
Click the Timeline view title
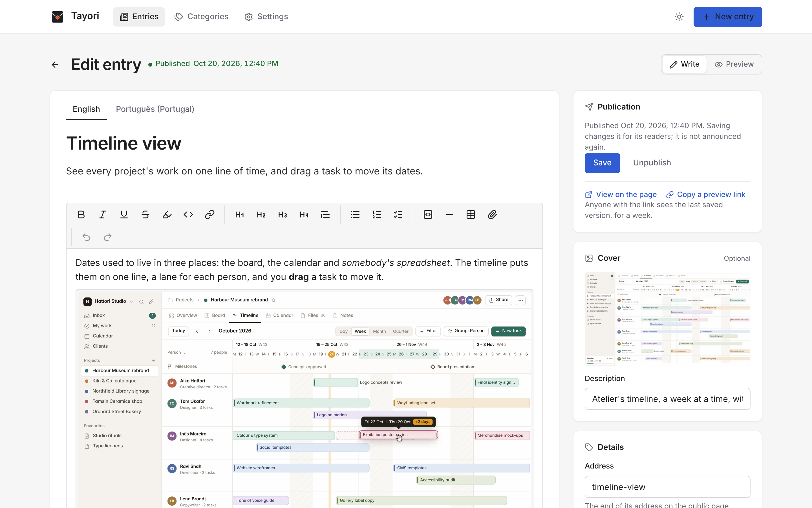123,143
